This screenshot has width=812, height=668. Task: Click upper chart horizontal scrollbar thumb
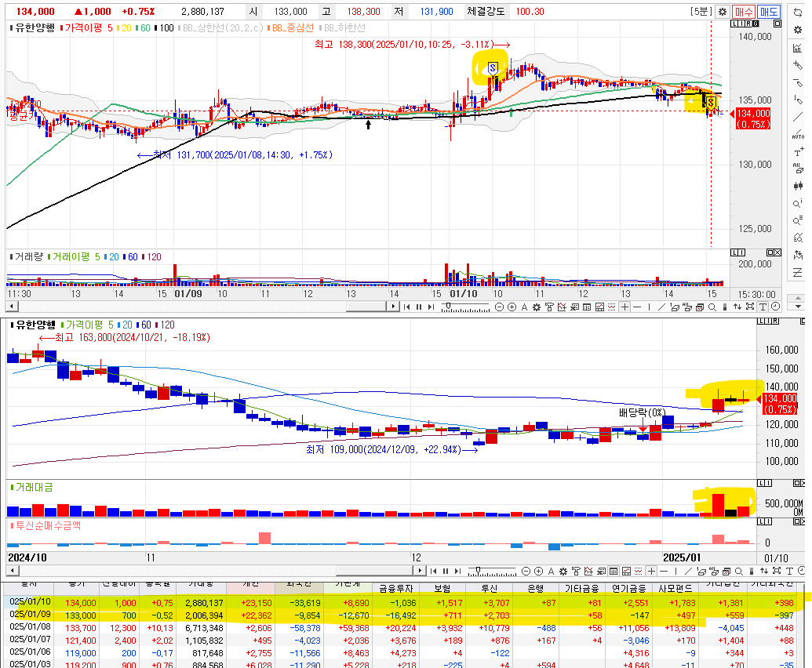tap(366, 307)
